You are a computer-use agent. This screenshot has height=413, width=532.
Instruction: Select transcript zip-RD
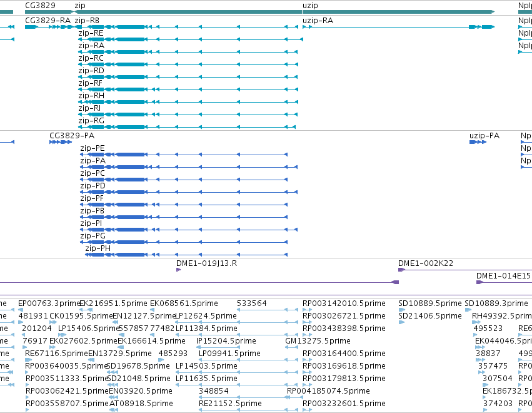pyautogui.click(x=91, y=71)
